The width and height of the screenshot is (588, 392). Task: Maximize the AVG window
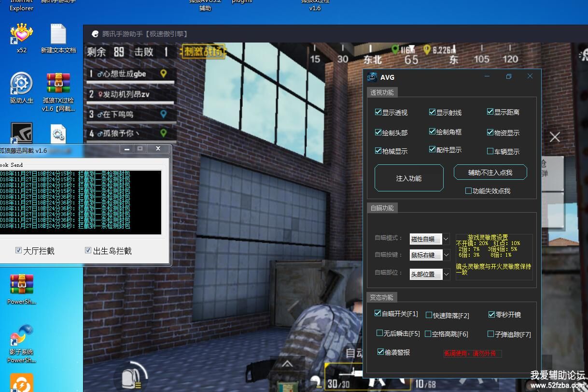(508, 76)
